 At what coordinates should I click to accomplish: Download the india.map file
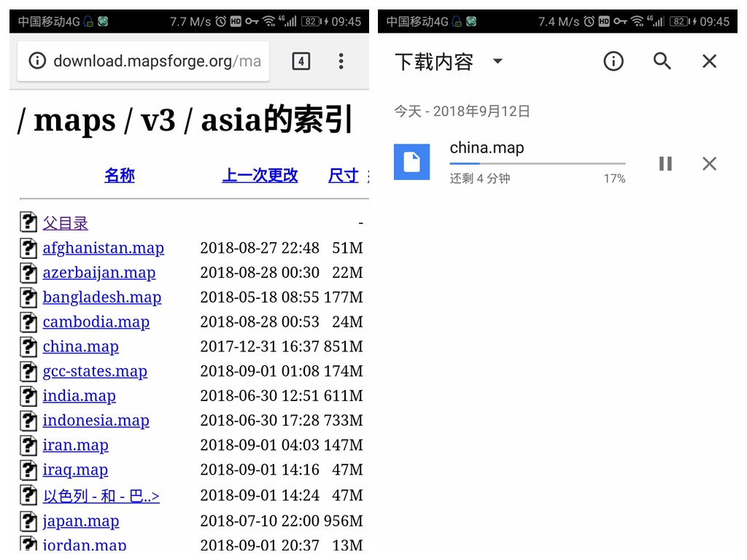(79, 395)
